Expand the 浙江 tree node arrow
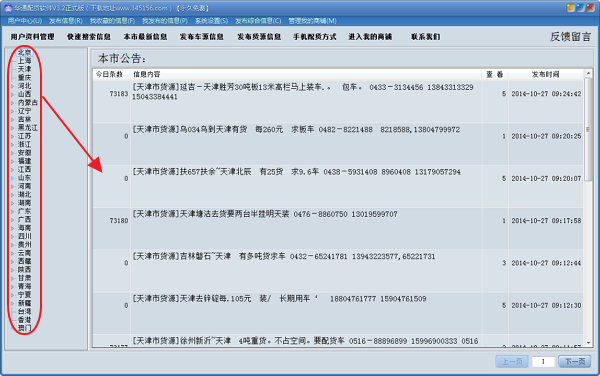This screenshot has width=600, height=376. click(x=12, y=145)
